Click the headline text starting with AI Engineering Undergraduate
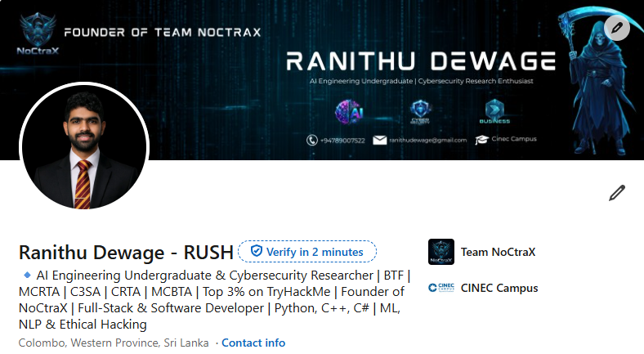The image size is (644, 354). click(x=213, y=300)
